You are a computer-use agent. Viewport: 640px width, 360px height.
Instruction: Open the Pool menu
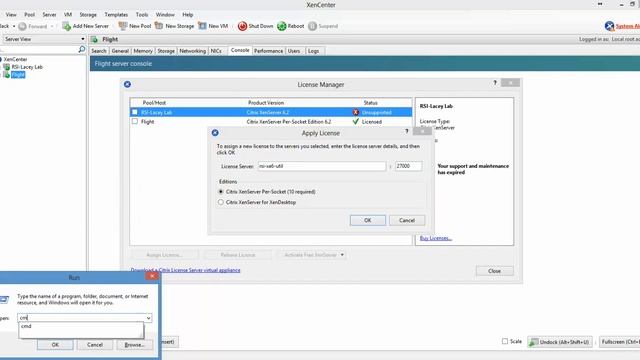(x=29, y=15)
